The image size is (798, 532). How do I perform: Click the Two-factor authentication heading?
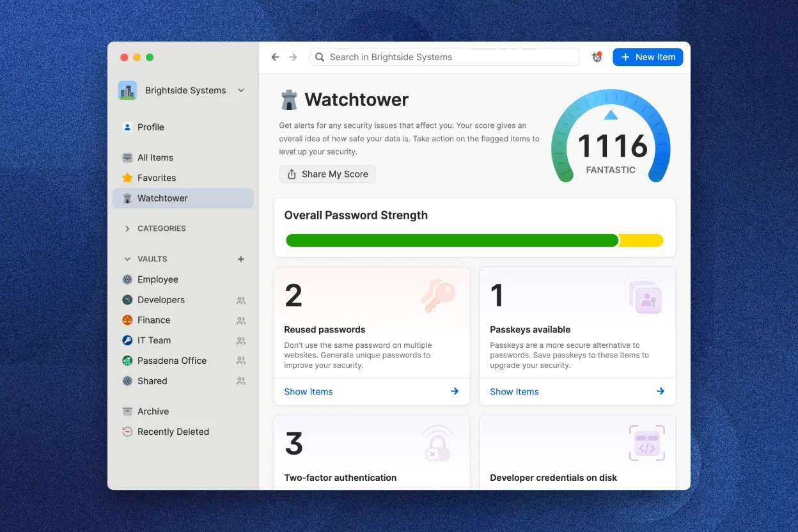coord(340,478)
